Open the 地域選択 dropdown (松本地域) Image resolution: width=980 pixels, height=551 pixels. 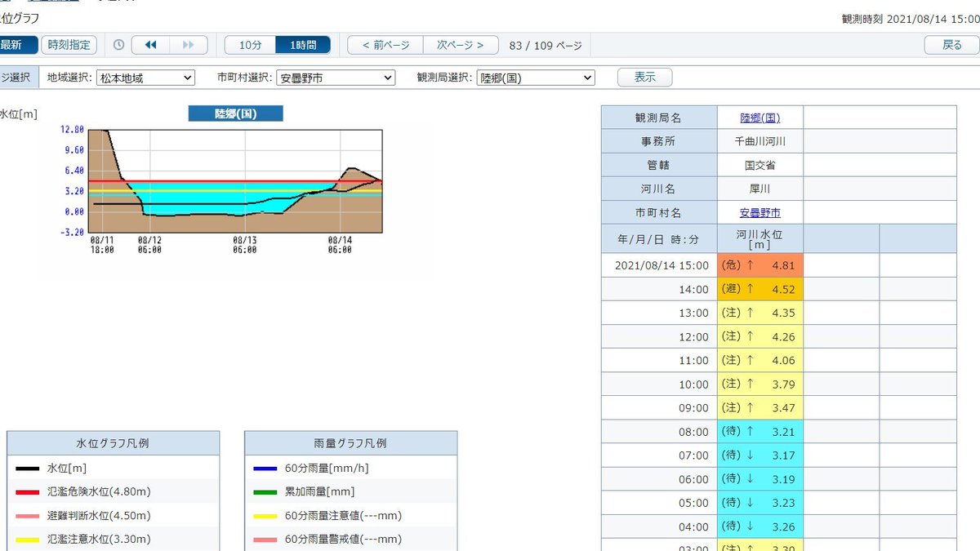pyautogui.click(x=146, y=78)
